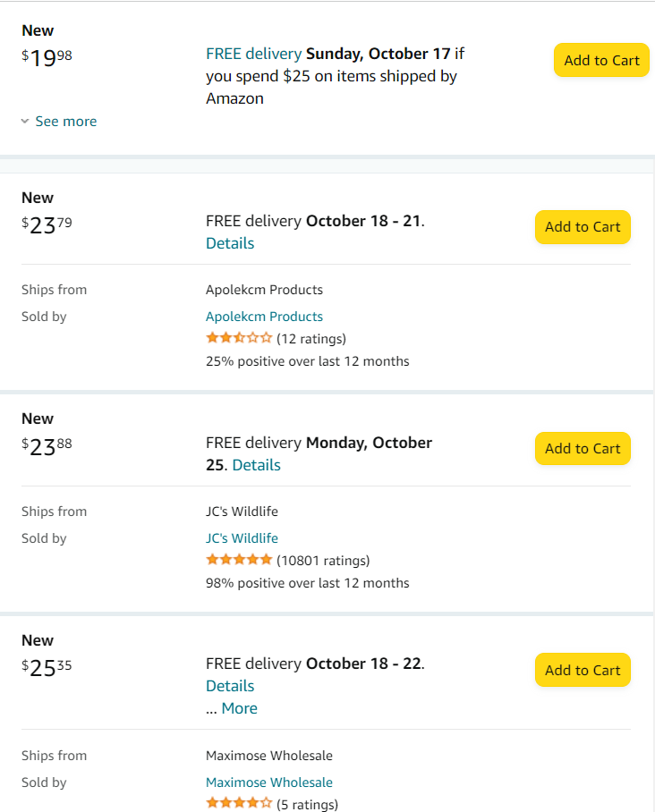Open Details for October 18 - 21 delivery

230,243
